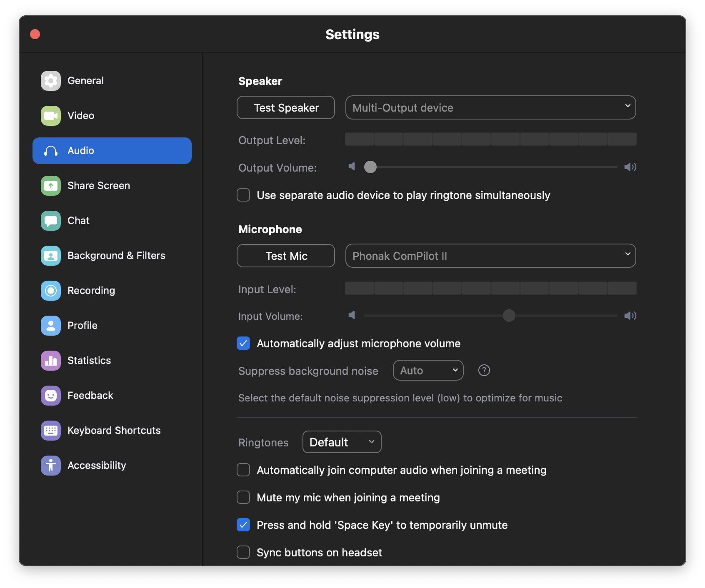Click the 'Input Level:' label

click(267, 289)
